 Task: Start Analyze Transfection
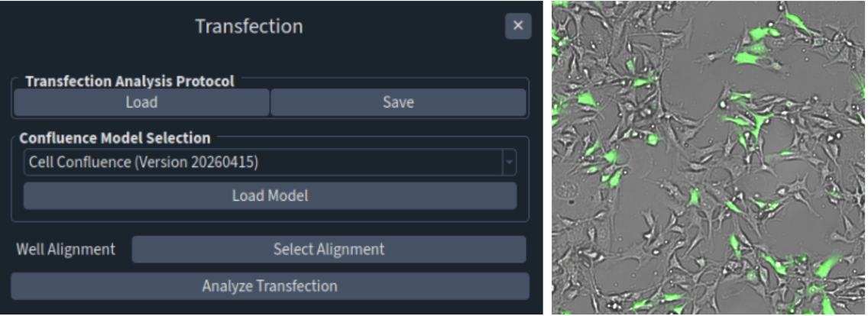270,286
